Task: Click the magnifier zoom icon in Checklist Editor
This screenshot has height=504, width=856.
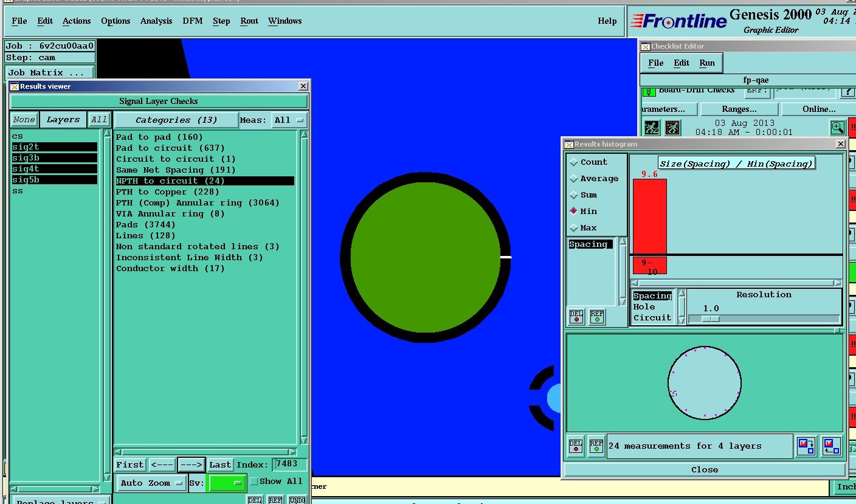Action: pyautogui.click(x=838, y=128)
